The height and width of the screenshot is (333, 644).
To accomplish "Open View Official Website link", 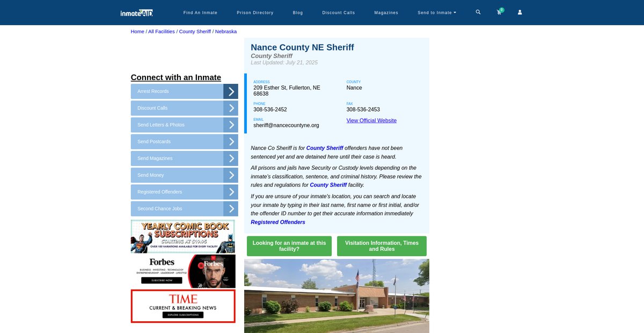I will tap(371, 120).
